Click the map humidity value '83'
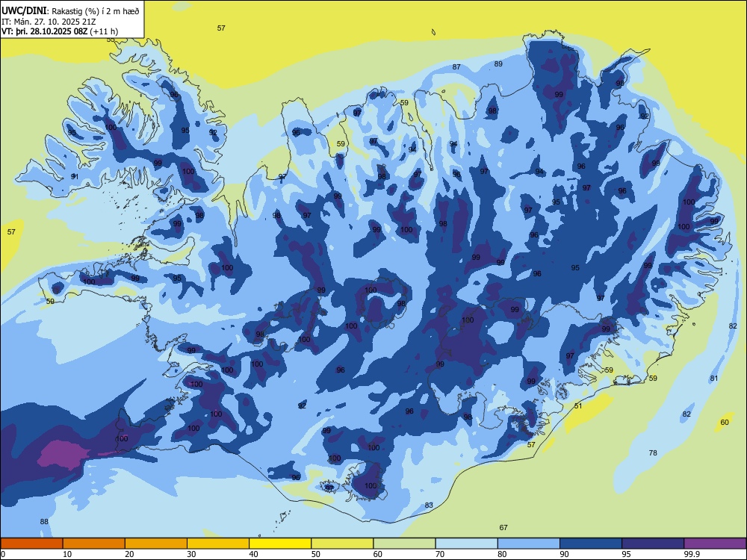747x560 pixels. pos(429,505)
